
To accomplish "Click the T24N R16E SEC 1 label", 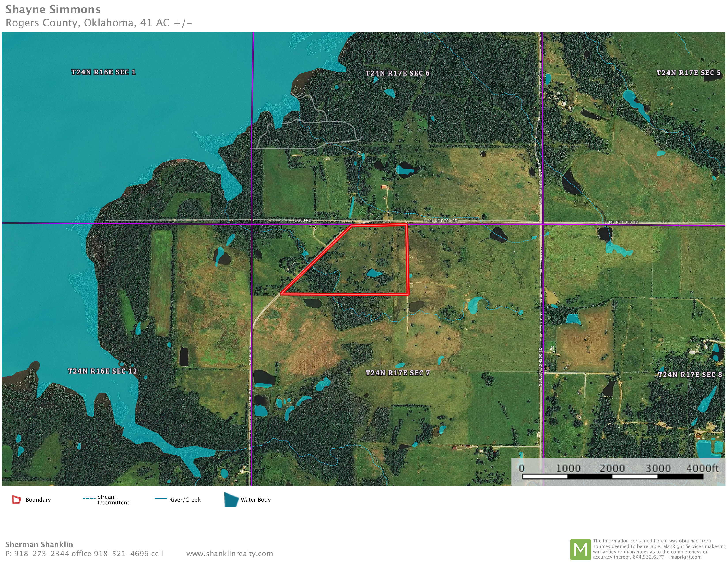I will pyautogui.click(x=103, y=72).
